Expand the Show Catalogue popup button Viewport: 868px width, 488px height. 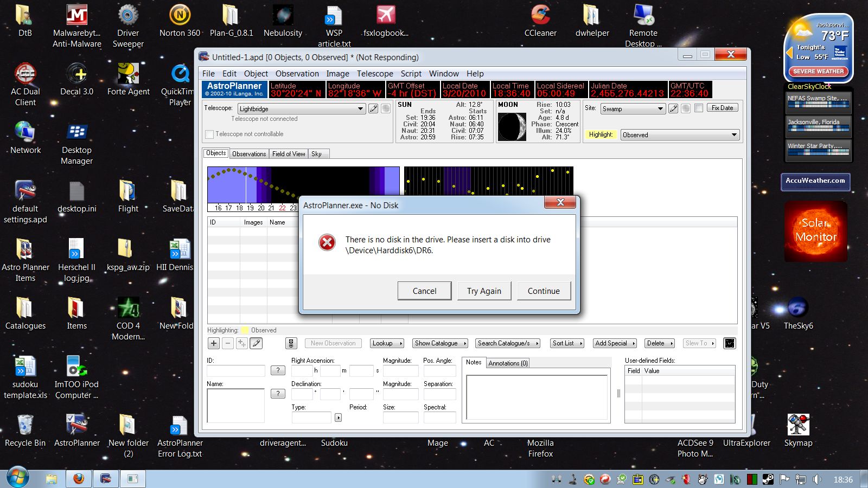pos(440,343)
